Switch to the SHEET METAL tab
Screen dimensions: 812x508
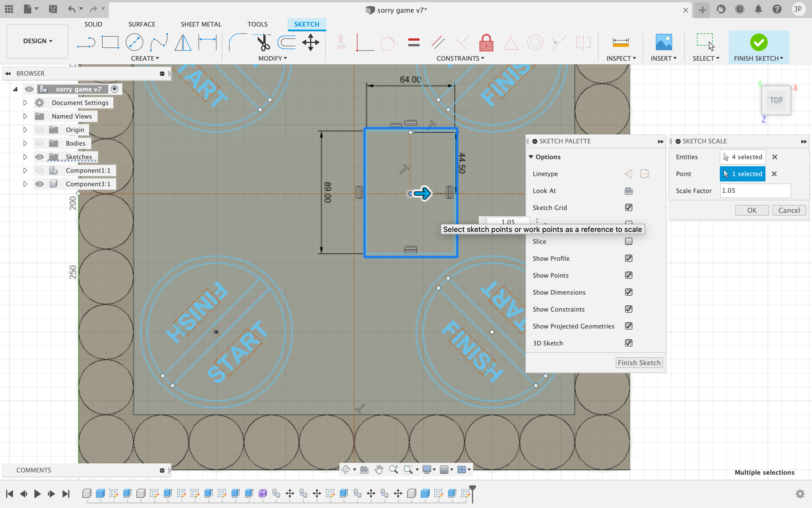tap(201, 24)
